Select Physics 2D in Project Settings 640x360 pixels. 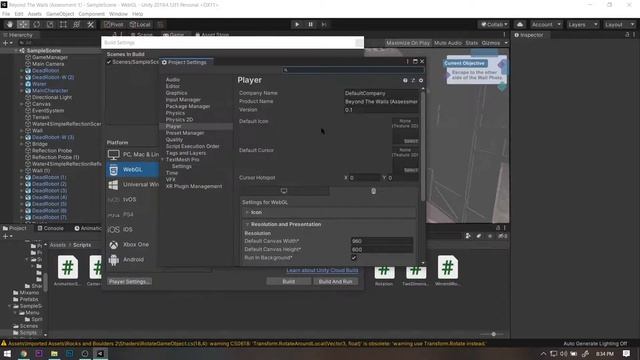tap(179, 120)
